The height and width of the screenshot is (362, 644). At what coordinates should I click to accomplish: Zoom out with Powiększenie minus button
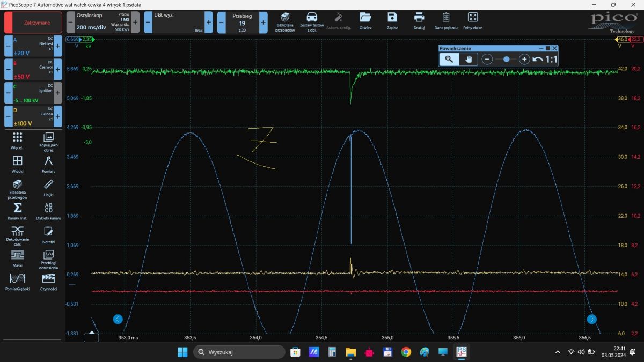click(487, 60)
